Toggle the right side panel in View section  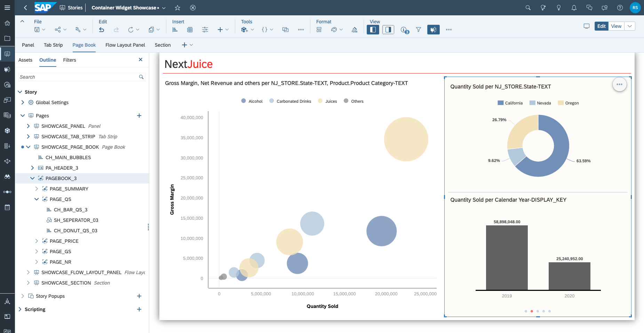388,30
